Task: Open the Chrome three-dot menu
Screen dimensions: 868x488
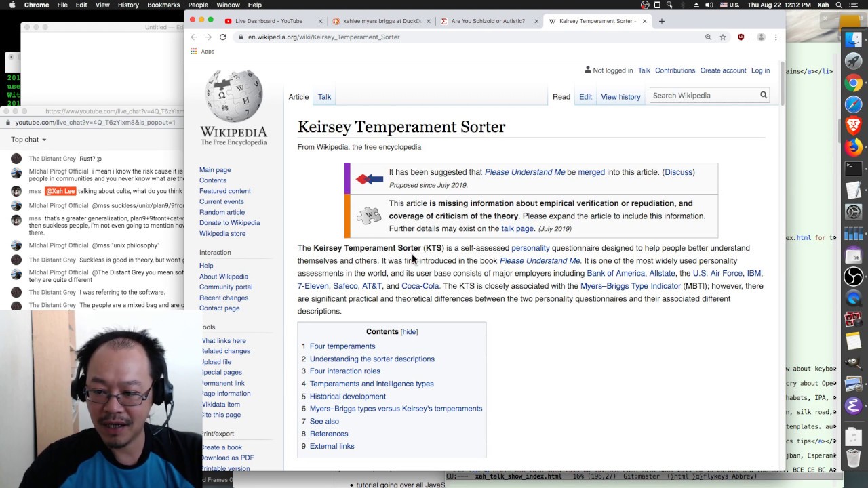Action: click(x=776, y=37)
